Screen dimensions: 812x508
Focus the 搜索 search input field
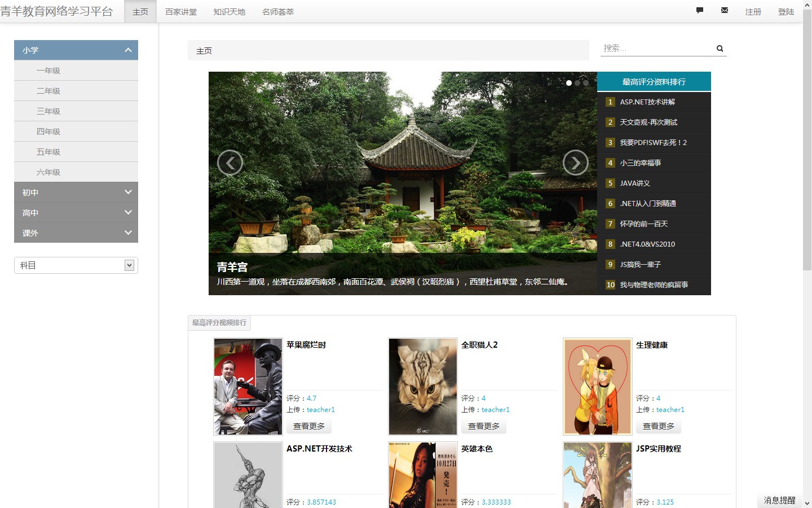coord(657,49)
